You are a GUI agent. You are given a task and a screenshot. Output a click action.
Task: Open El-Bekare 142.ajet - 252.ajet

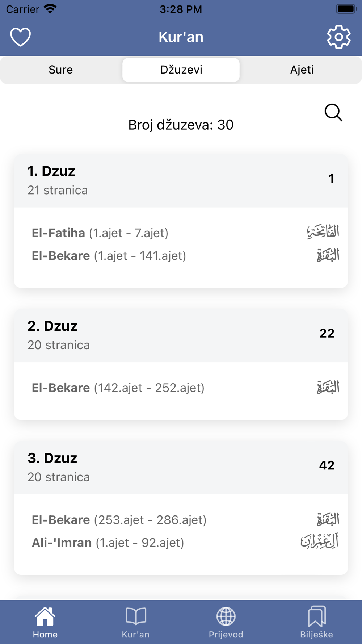tap(118, 388)
